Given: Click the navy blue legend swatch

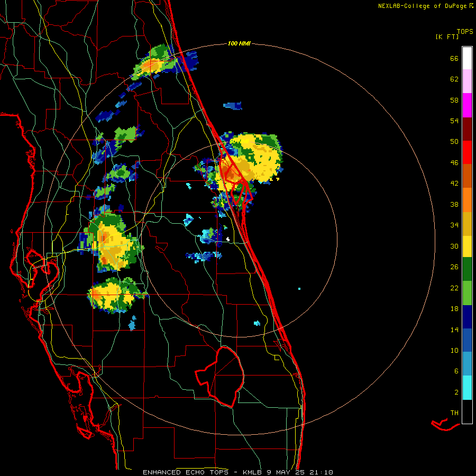Looking at the screenshot, I should click(467, 317).
